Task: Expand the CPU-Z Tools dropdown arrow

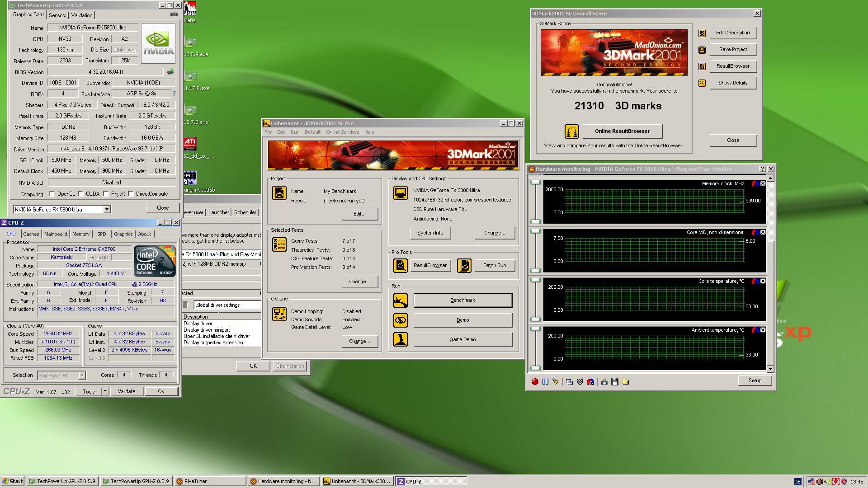Action: click(x=105, y=391)
